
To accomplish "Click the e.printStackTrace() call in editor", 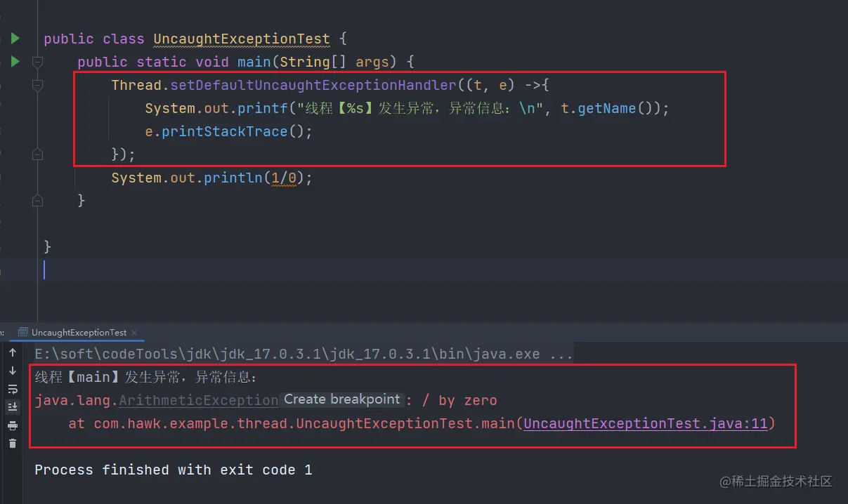I will coord(228,131).
